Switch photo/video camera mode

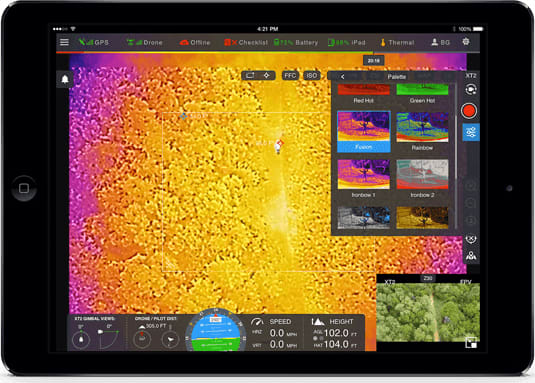471,90
